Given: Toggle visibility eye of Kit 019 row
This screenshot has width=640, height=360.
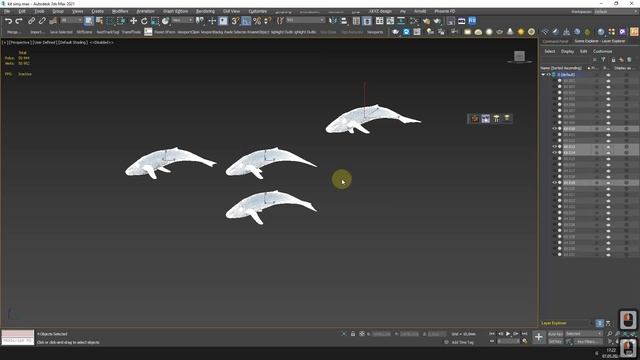Looking at the screenshot, I should coord(554,182).
